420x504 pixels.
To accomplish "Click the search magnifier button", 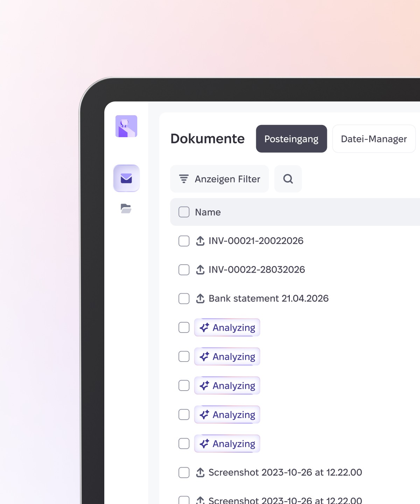I will click(x=288, y=179).
